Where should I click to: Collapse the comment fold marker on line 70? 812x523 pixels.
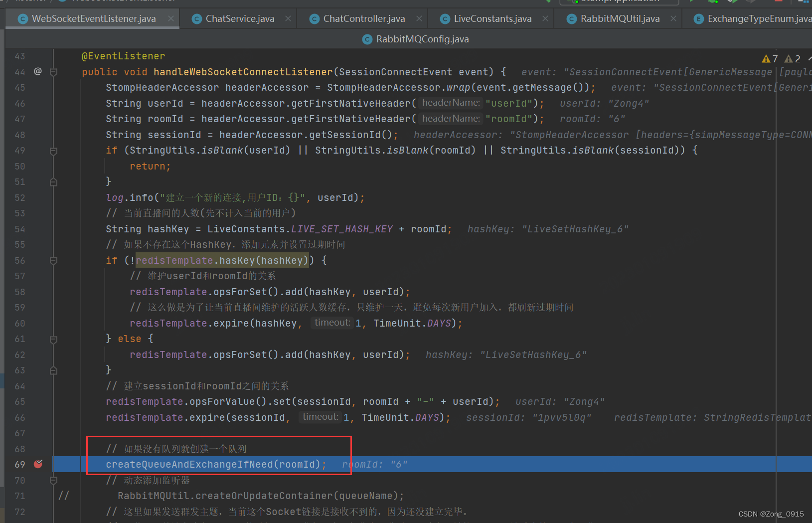tap(53, 480)
